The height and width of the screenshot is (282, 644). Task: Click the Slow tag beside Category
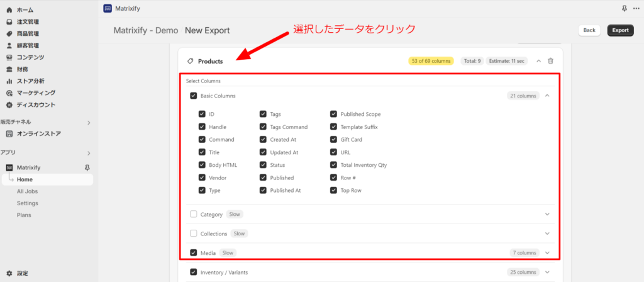(x=235, y=214)
